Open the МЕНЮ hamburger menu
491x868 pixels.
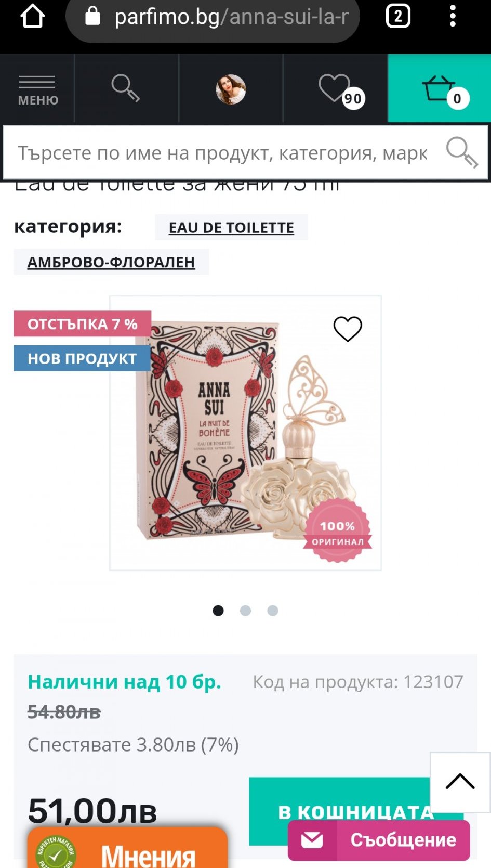pyautogui.click(x=37, y=89)
